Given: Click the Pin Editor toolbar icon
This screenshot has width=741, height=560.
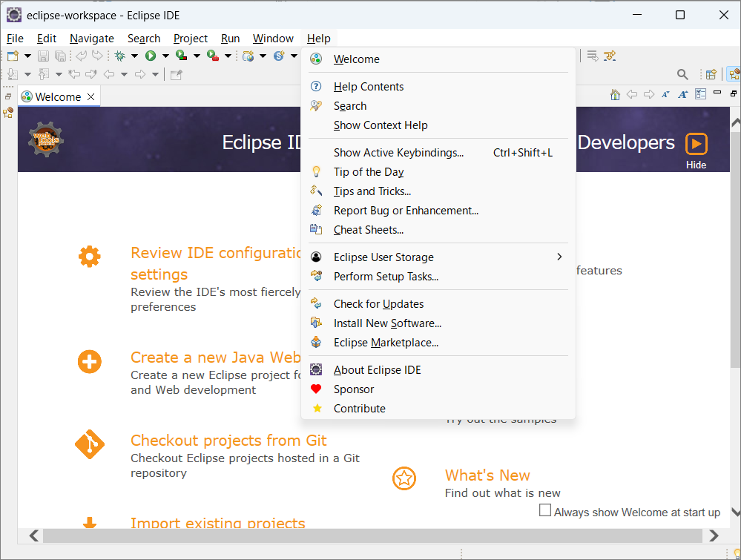Looking at the screenshot, I should pos(177,74).
